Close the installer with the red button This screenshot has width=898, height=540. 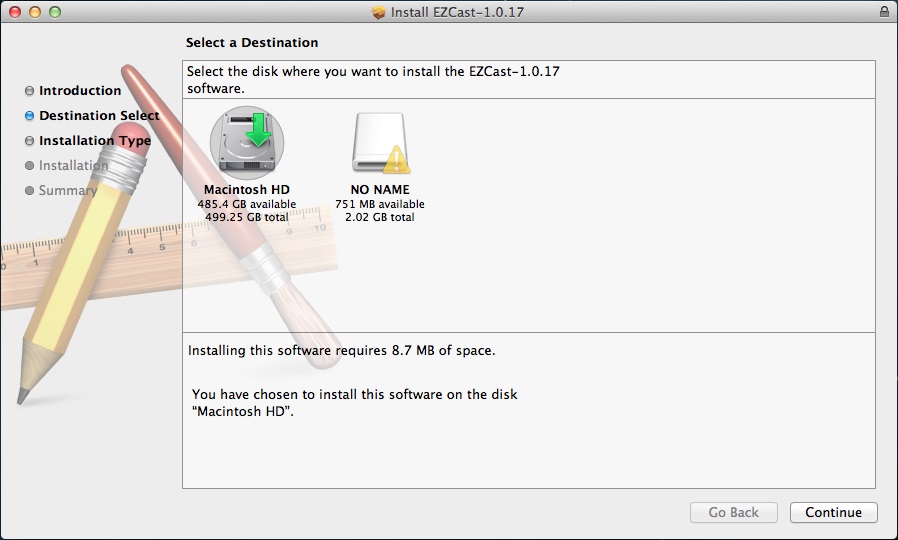tap(15, 11)
